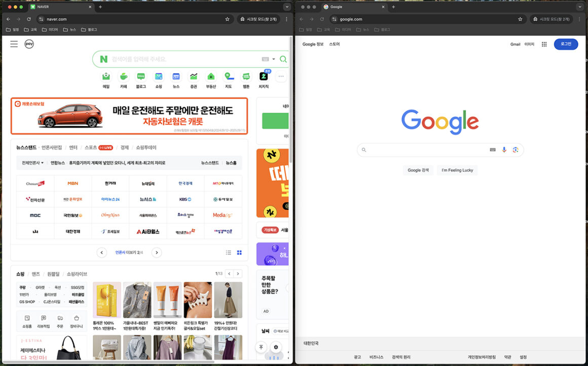This screenshot has height=366, width=588.
Task: Bookmark naver.com with the star icon
Action: point(227,19)
